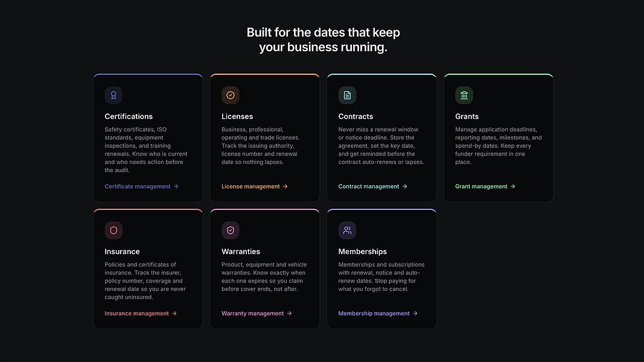Select the Contracts card heading
Viewport: 644px width, 362px height.
(355, 116)
